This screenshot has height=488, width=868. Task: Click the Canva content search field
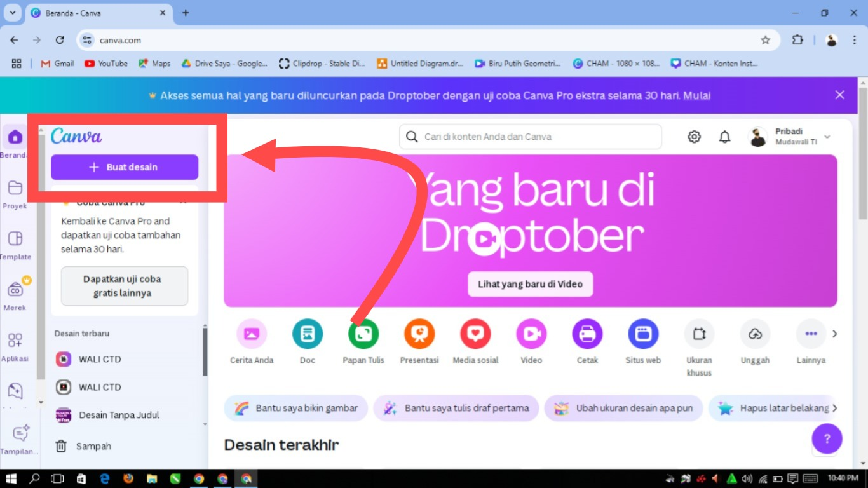click(531, 137)
